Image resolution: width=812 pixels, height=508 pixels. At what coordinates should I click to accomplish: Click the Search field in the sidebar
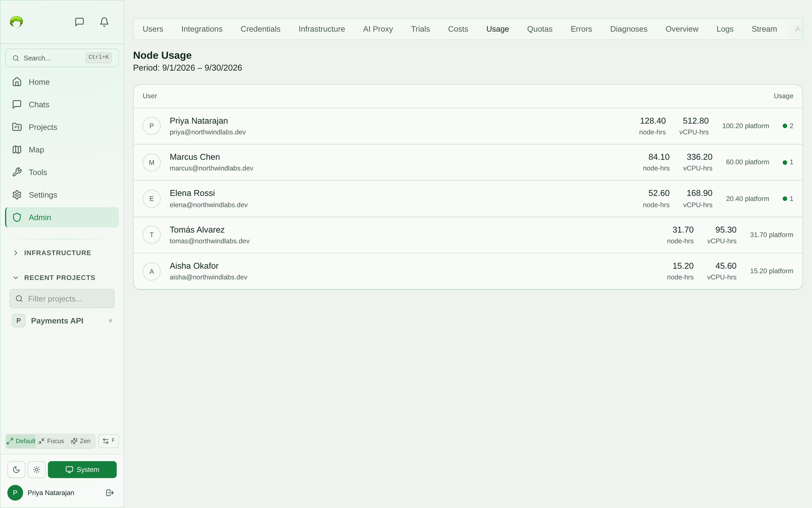[x=62, y=58]
